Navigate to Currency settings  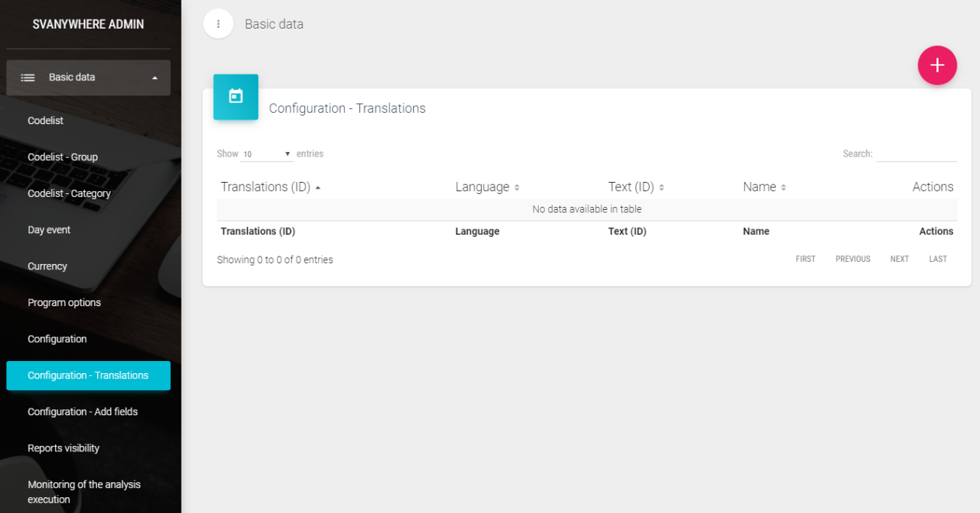[x=47, y=266]
